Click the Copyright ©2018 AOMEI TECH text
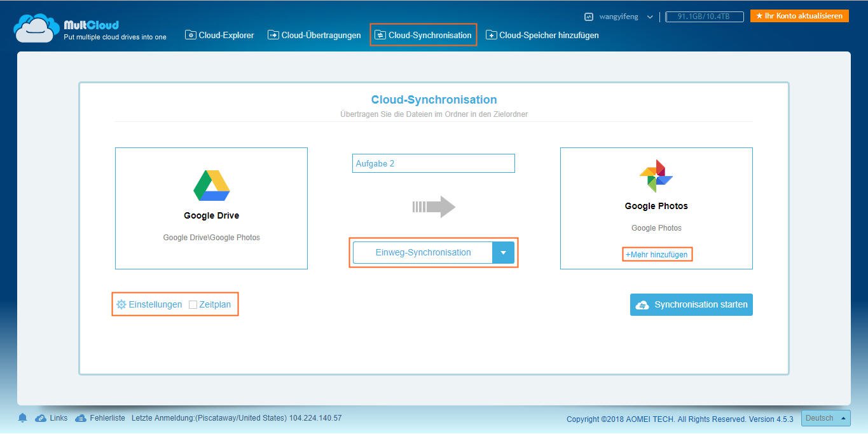The image size is (868, 434). coord(680,419)
